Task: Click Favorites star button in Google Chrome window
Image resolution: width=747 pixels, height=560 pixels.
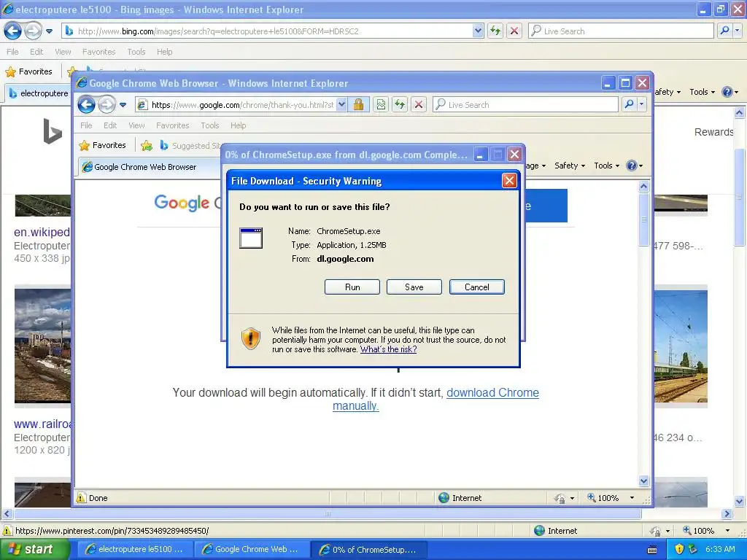Action: 102,145
